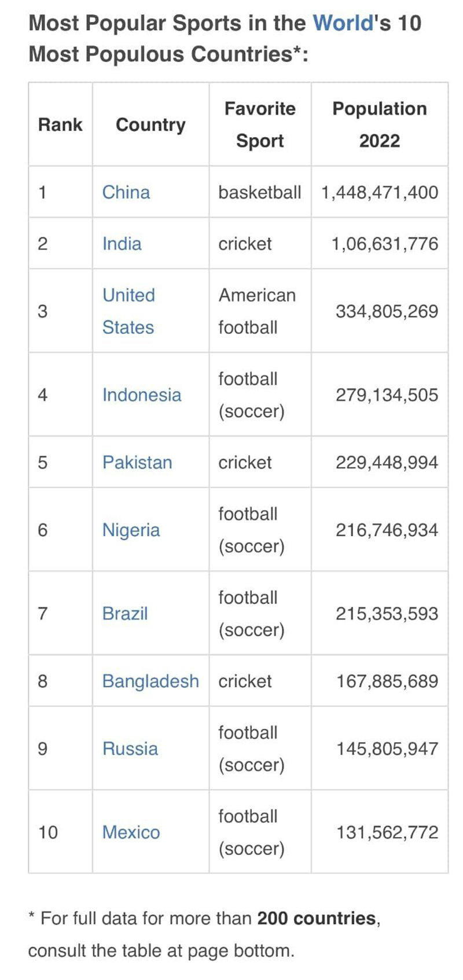
Task: Open the Indonesia country page link
Action: (x=142, y=395)
